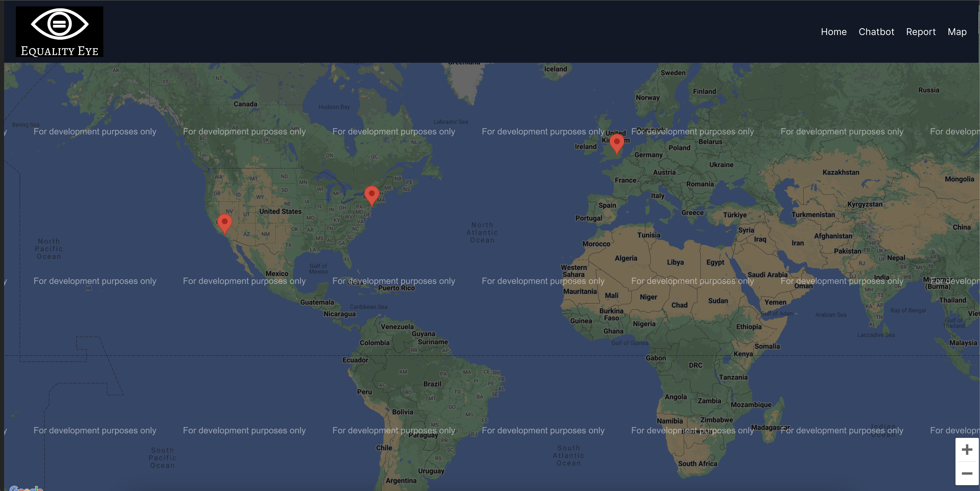Open the Home page
This screenshot has width=980, height=491.
(x=833, y=32)
